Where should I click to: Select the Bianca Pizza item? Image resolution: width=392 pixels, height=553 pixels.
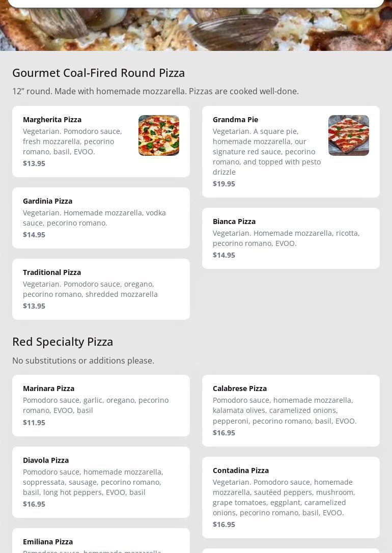point(234,222)
